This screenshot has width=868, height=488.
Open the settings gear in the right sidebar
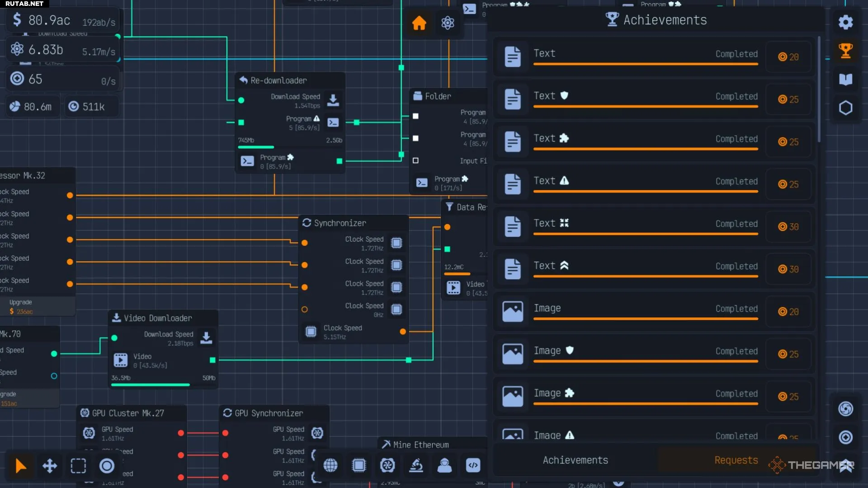pos(845,22)
